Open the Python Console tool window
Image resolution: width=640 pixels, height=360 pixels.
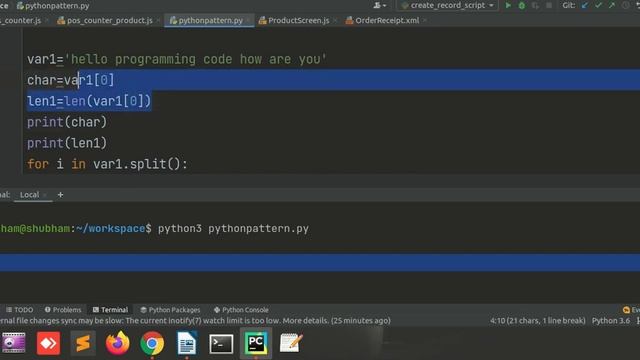pos(241,310)
